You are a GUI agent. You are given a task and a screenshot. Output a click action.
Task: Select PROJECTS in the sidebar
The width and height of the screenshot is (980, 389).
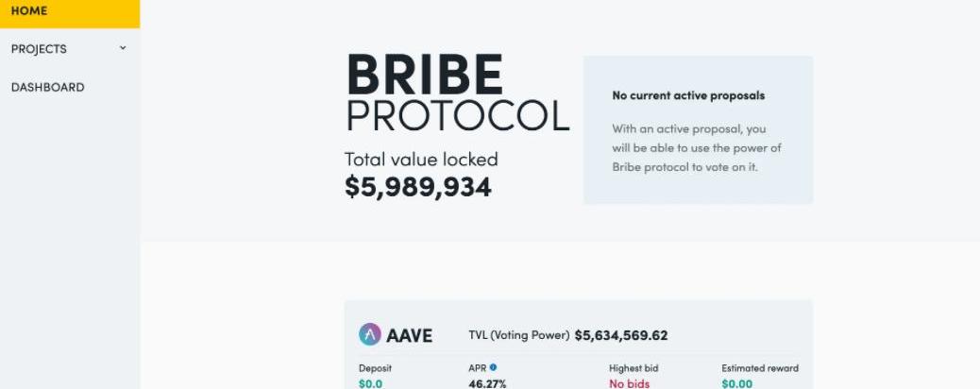39,49
